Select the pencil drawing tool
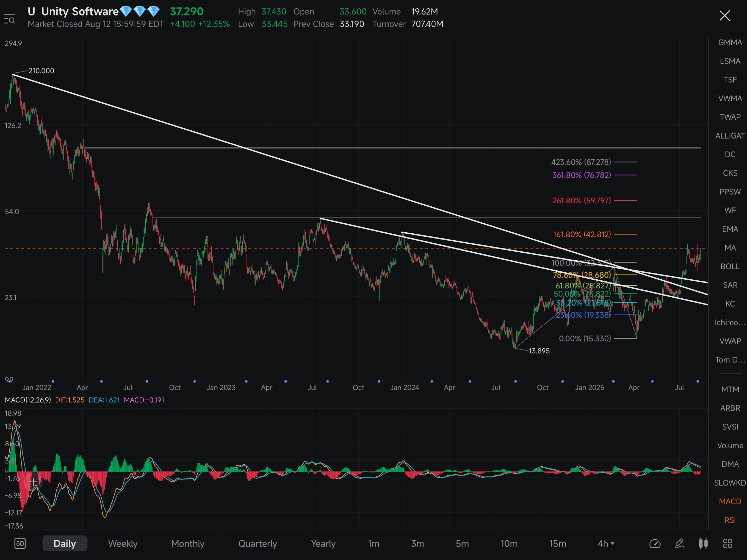Image resolution: width=747 pixels, height=560 pixels. click(x=679, y=543)
